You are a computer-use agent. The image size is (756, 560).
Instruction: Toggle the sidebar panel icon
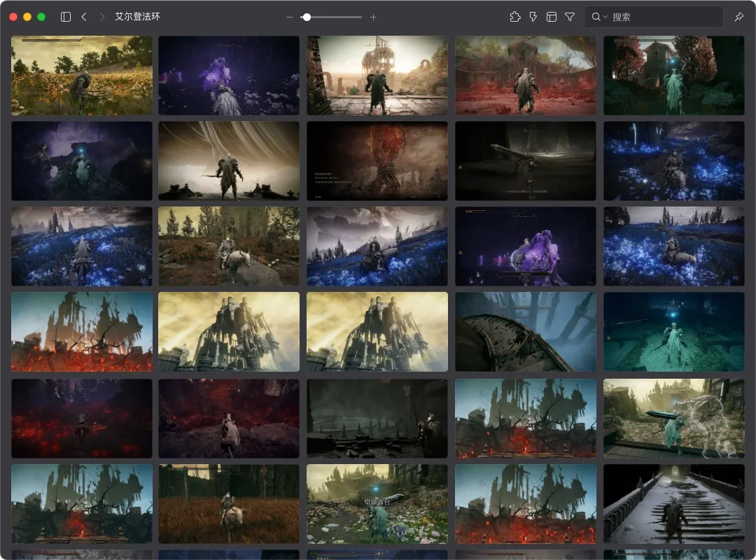click(66, 17)
